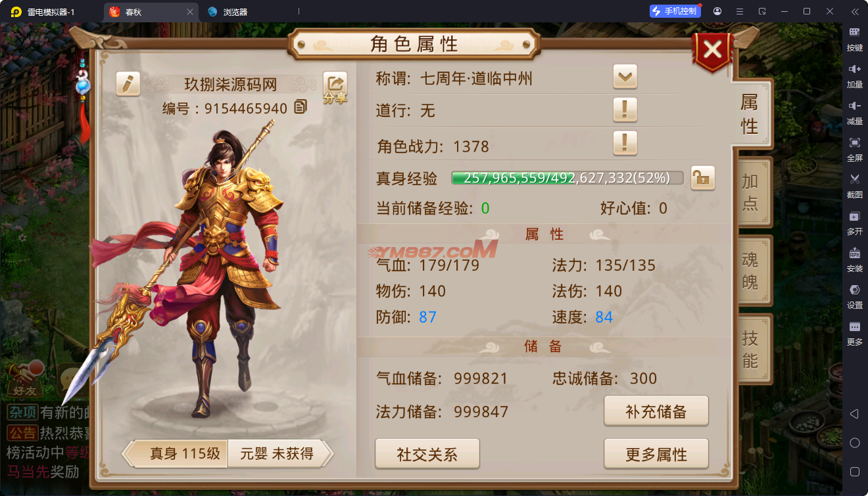Take a screenshot with 截图 icon
Screen dimensions: 868x496
pyautogui.click(x=855, y=185)
